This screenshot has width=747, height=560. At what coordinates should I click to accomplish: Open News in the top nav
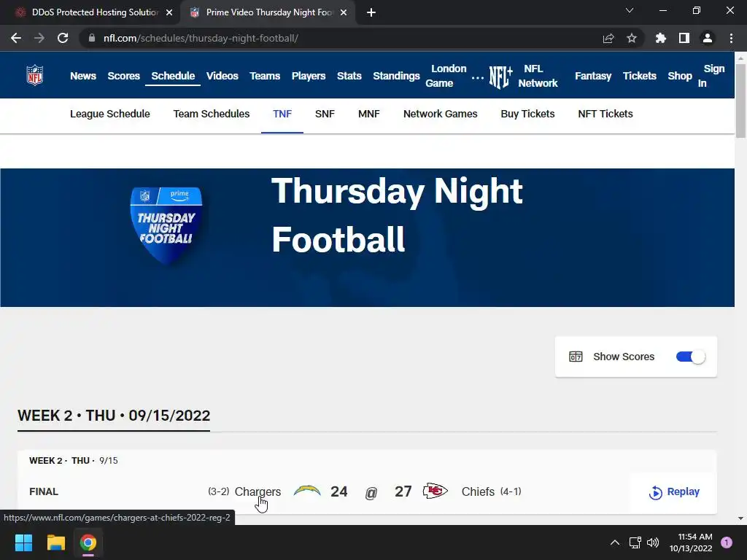point(83,76)
